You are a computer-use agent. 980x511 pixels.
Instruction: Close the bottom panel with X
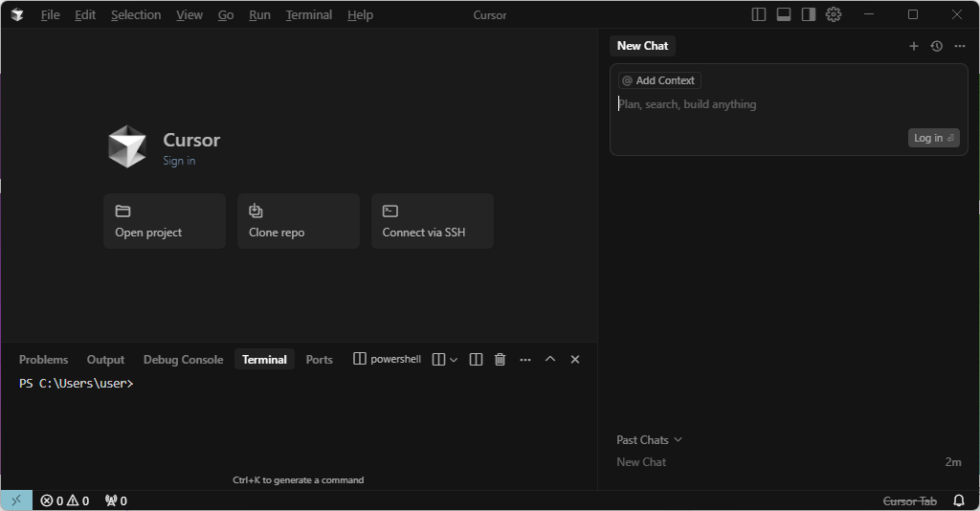coord(575,360)
